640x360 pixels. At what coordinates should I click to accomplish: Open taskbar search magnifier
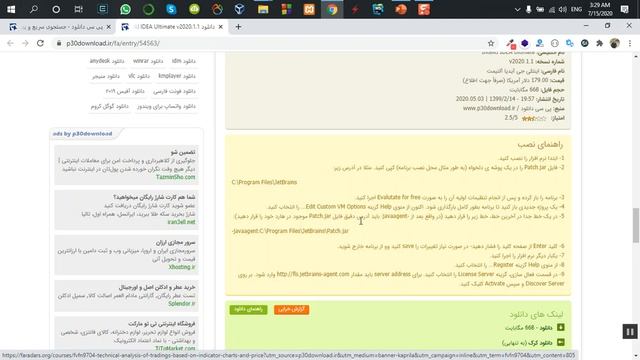(x=34, y=9)
